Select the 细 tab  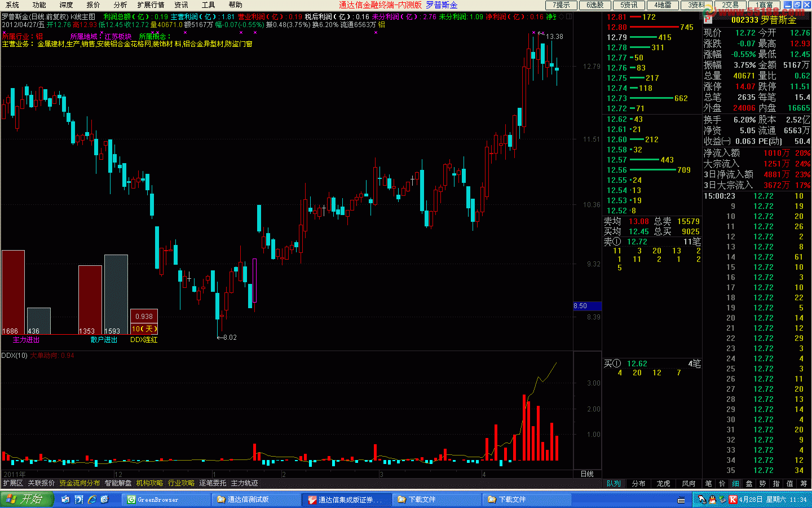pyautogui.click(x=736, y=484)
